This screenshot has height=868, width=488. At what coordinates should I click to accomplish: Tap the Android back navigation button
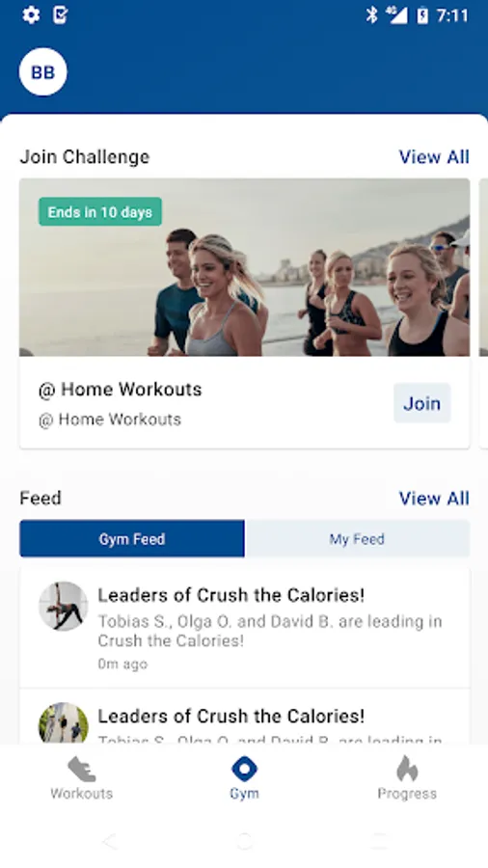(110, 841)
